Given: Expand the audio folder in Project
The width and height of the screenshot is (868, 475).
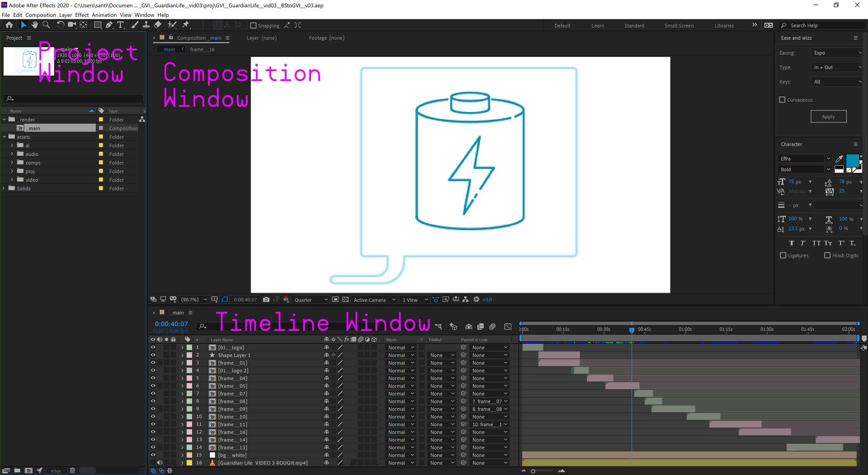Looking at the screenshot, I should point(12,154).
